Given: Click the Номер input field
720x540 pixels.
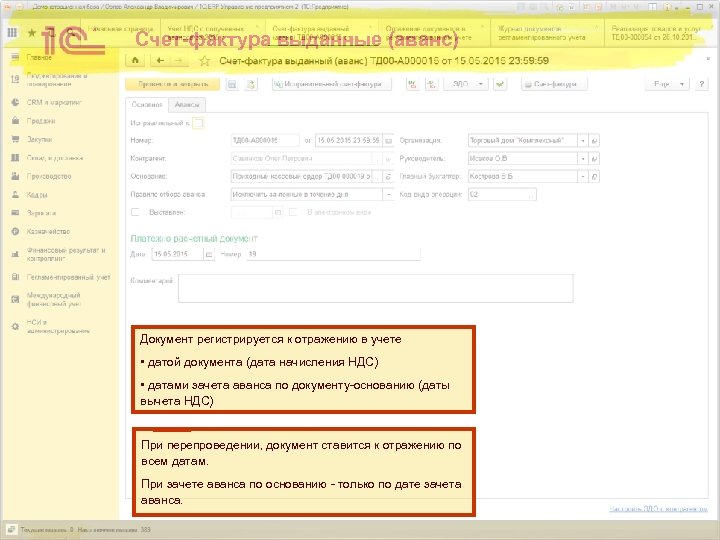Looking at the screenshot, I should 265,141.
